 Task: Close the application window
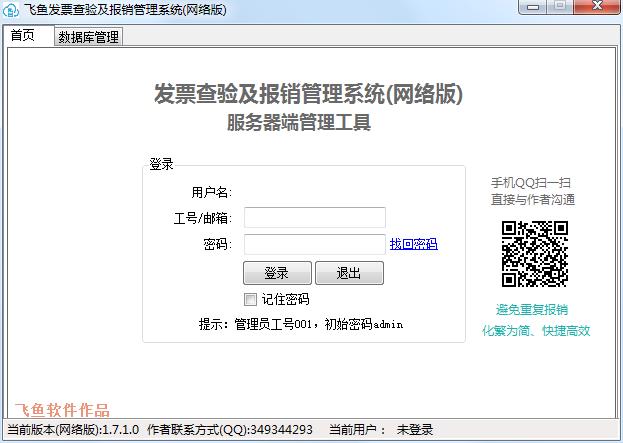(x=597, y=6)
